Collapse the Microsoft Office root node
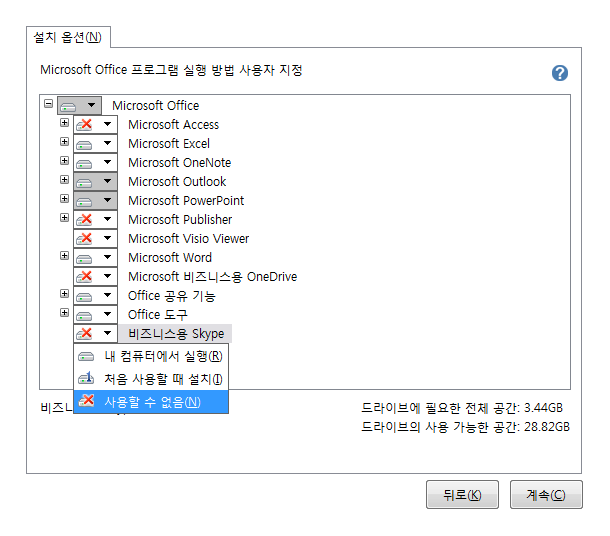 [x=49, y=103]
